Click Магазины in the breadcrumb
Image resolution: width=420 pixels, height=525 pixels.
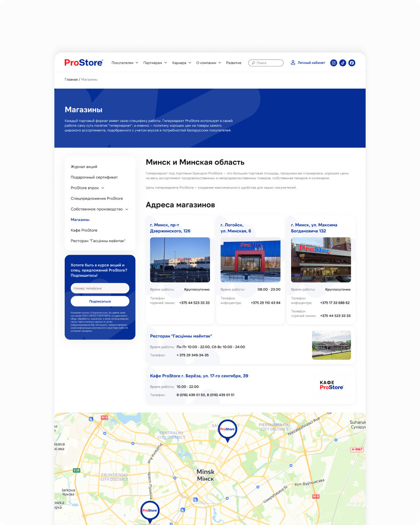coord(90,80)
